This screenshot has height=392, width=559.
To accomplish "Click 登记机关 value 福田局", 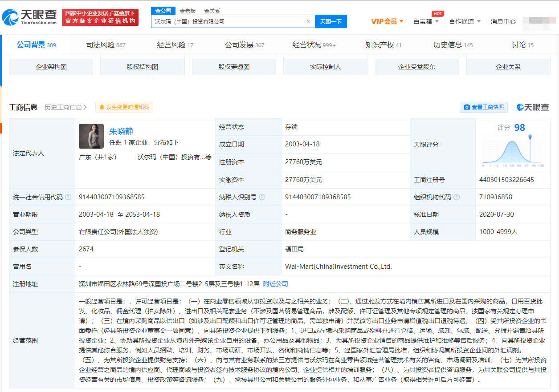I will coord(294,249).
